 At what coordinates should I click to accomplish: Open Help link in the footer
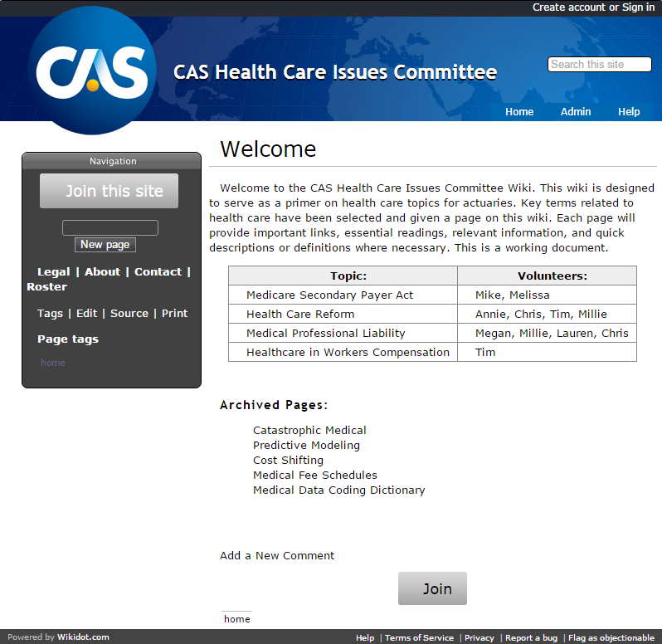[365, 637]
